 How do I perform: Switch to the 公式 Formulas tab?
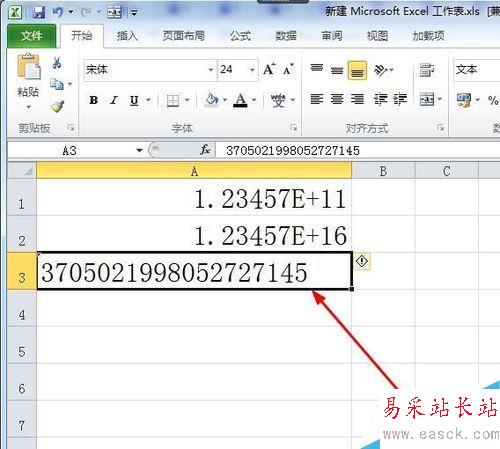(240, 36)
